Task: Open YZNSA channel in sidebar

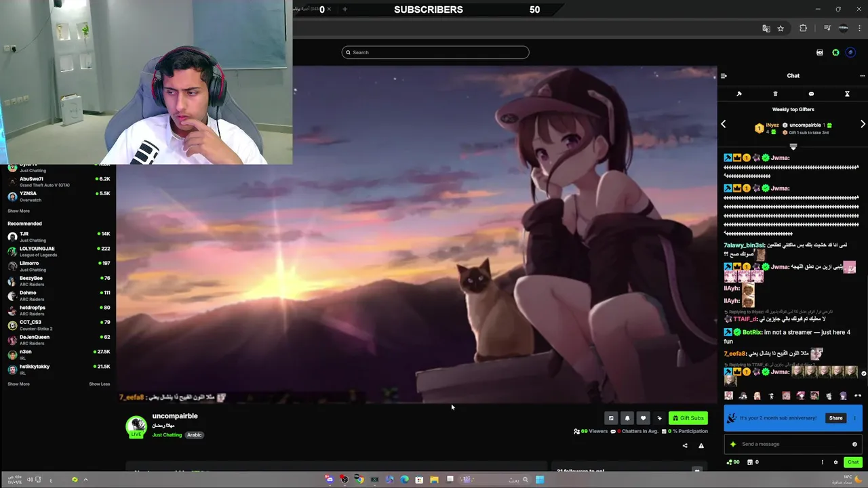Action: (58, 197)
